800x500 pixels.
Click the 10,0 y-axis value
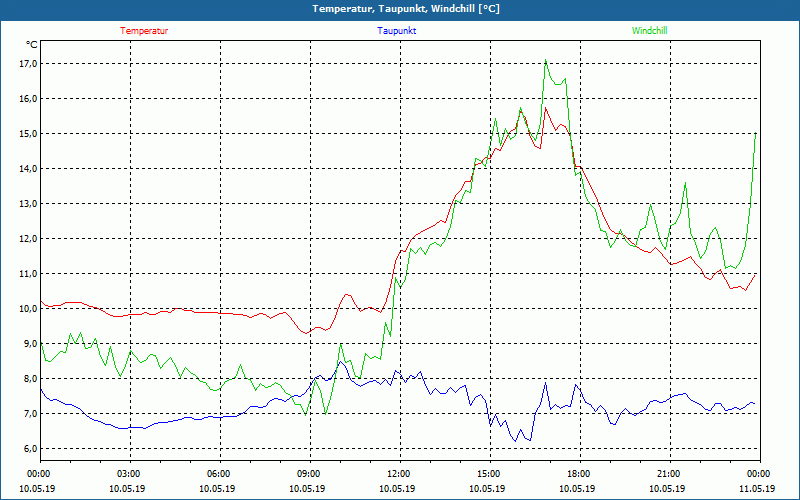pos(28,309)
